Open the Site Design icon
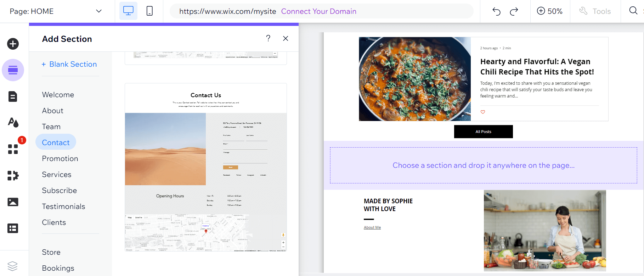The height and width of the screenshot is (276, 644). click(13, 122)
